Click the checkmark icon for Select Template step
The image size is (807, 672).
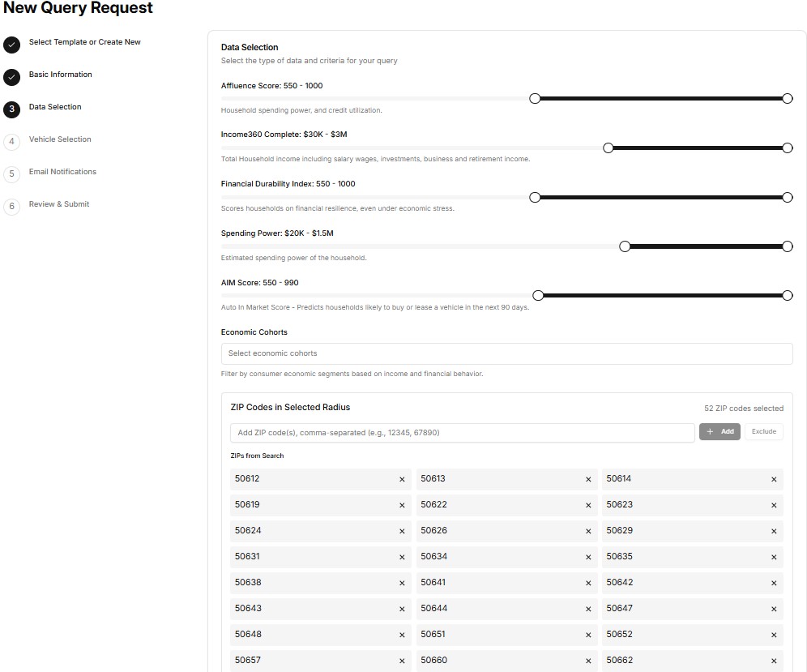coord(11,45)
